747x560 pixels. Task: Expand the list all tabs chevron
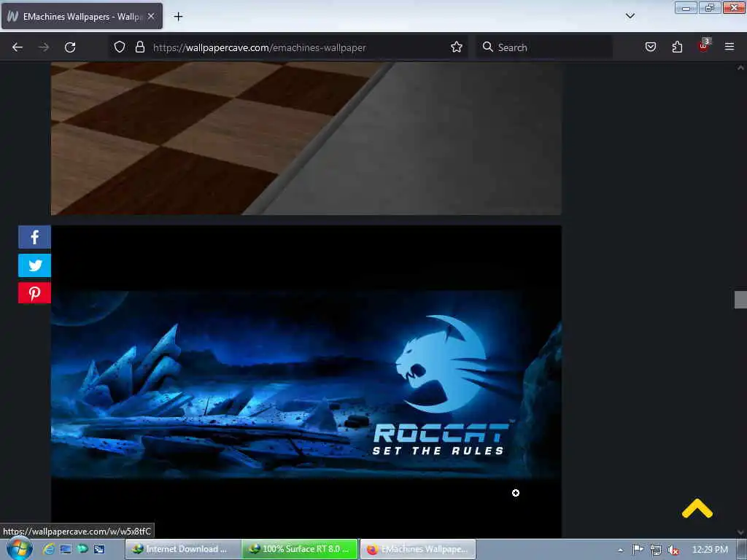point(630,16)
